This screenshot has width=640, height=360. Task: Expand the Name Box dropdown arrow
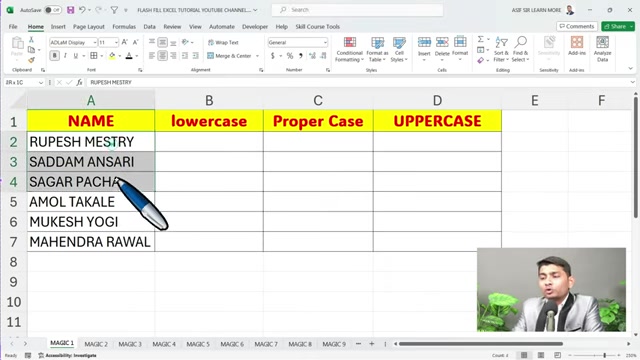pyautogui.click(x=41, y=82)
